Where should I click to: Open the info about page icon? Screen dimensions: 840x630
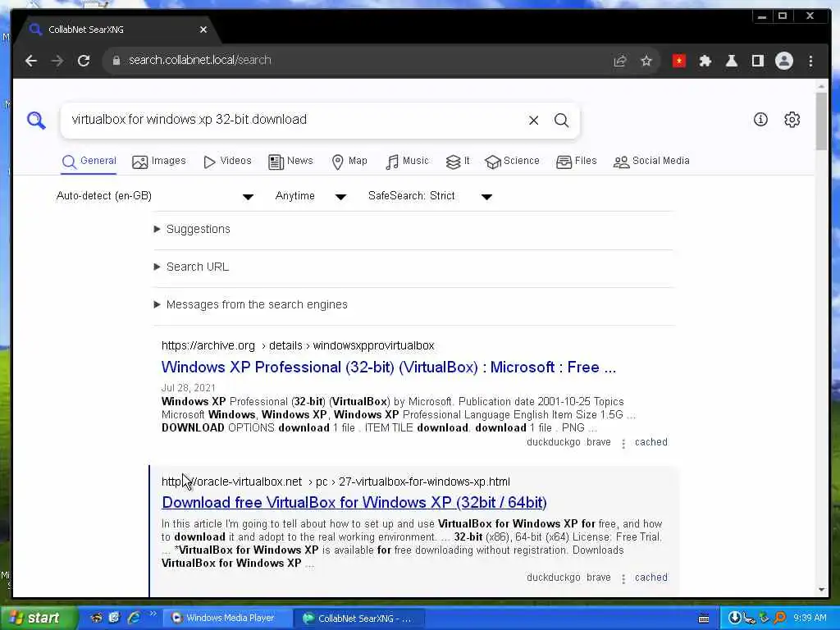coord(760,120)
